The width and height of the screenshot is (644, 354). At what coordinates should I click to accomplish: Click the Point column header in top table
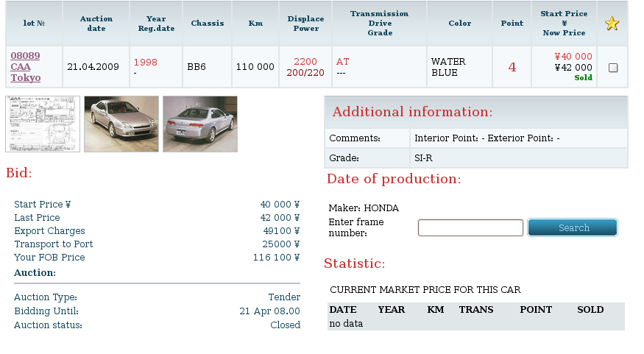(512, 24)
